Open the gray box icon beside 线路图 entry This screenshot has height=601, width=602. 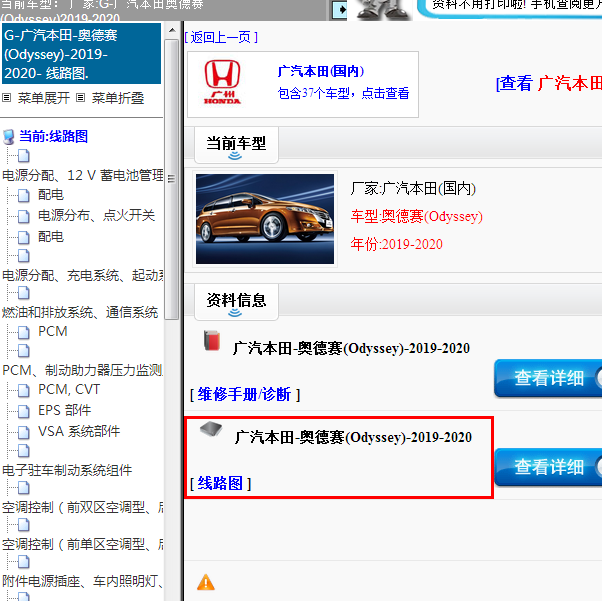tap(211, 429)
